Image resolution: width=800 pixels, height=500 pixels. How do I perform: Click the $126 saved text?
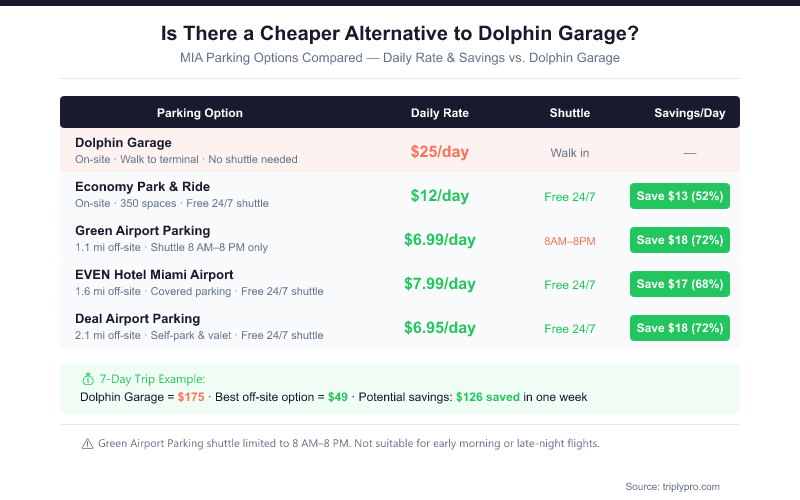click(x=488, y=397)
